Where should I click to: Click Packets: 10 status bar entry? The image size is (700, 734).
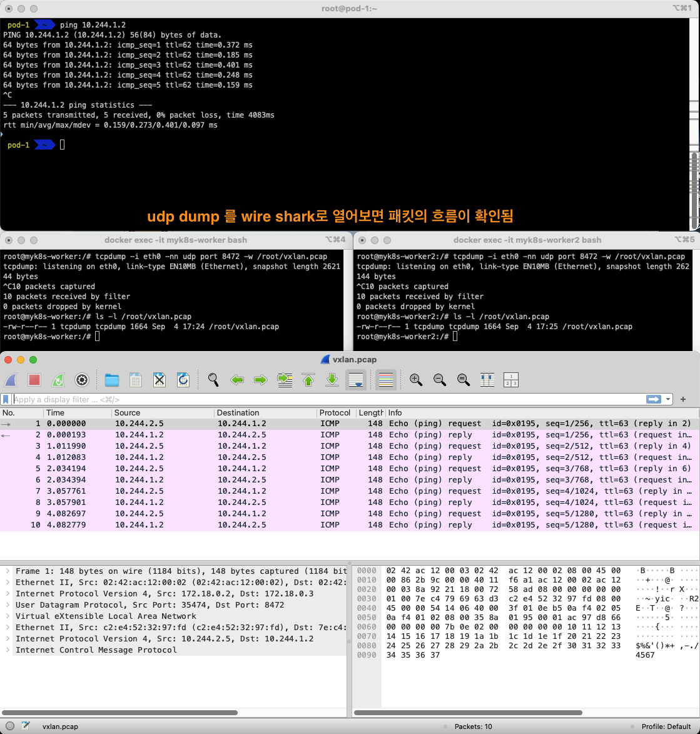(473, 726)
